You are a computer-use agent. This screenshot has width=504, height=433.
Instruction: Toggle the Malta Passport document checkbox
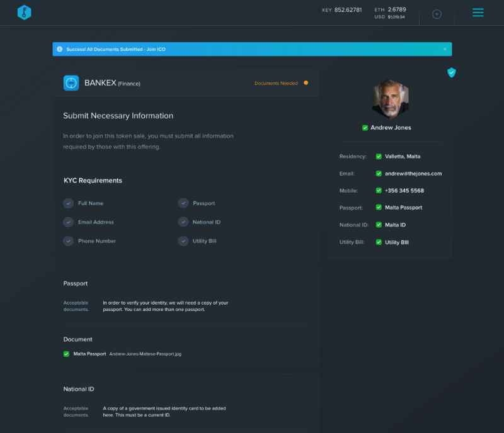click(x=66, y=354)
